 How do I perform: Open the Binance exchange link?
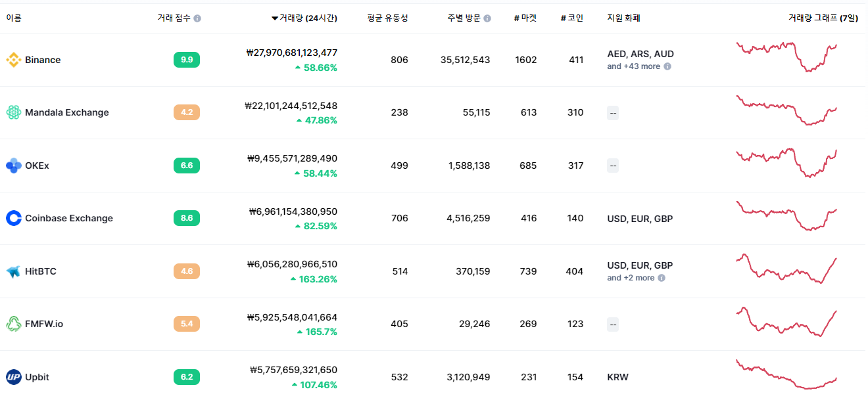pyautogui.click(x=43, y=60)
